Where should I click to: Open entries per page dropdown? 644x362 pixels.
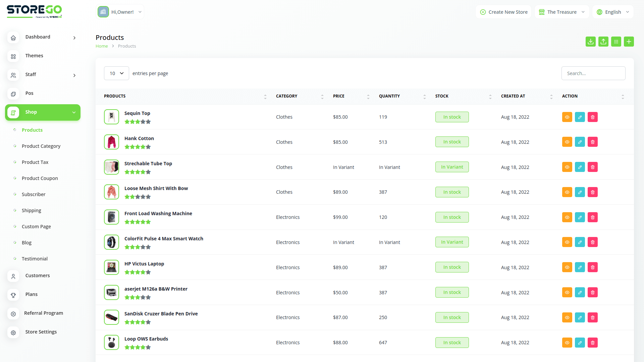(116, 73)
